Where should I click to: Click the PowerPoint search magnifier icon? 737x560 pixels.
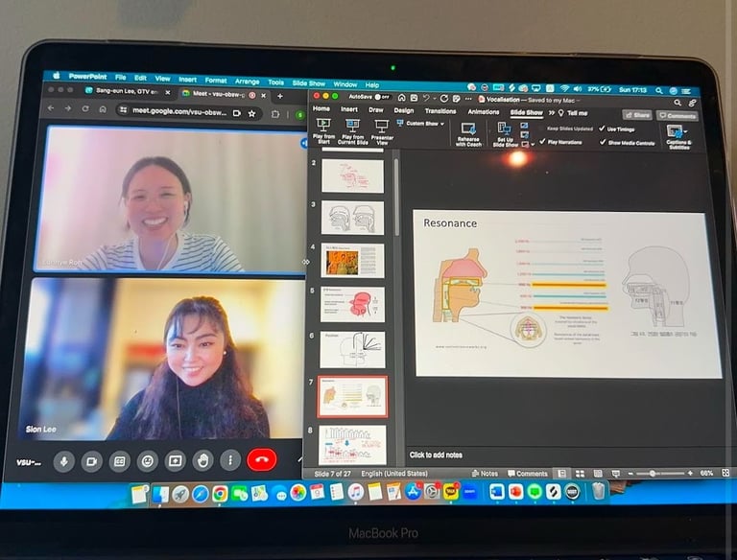(x=678, y=103)
